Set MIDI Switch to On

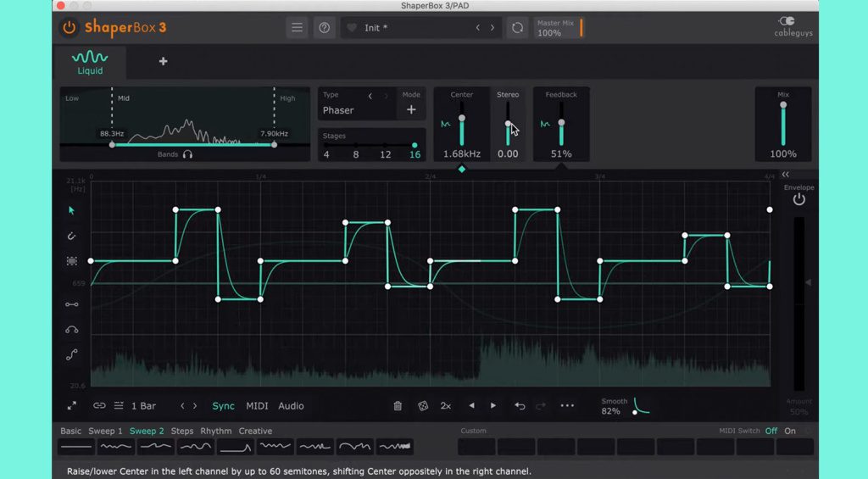click(790, 432)
